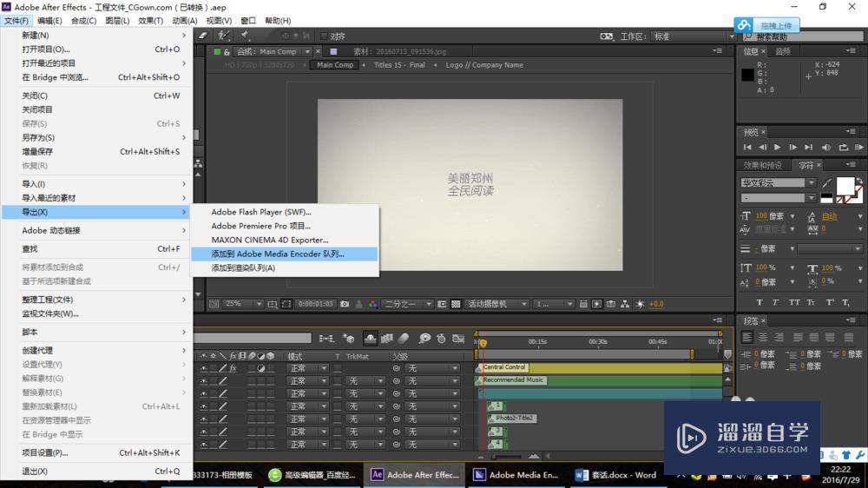The height and width of the screenshot is (488, 868).
Task: Jump to last frame in preview
Action: [x=808, y=148]
